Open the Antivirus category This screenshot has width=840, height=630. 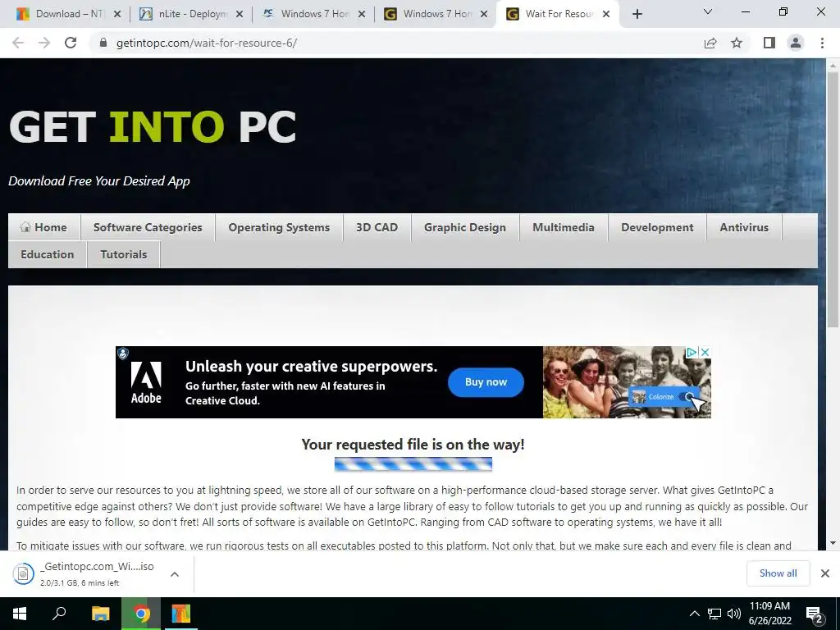pos(744,227)
